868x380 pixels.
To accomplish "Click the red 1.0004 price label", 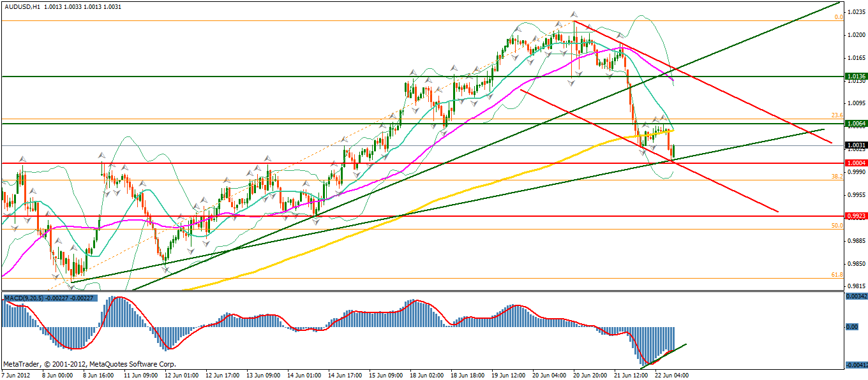I will (855, 163).
